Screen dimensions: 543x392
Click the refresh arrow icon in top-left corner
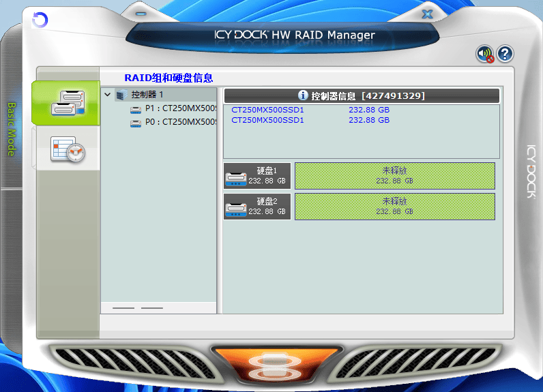click(40, 20)
